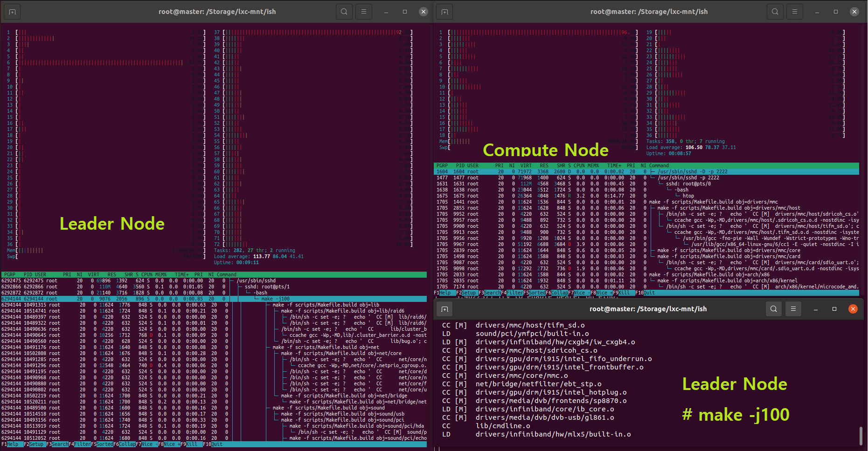
Task: Open hamburger menu in left terminal window
Action: (x=364, y=12)
